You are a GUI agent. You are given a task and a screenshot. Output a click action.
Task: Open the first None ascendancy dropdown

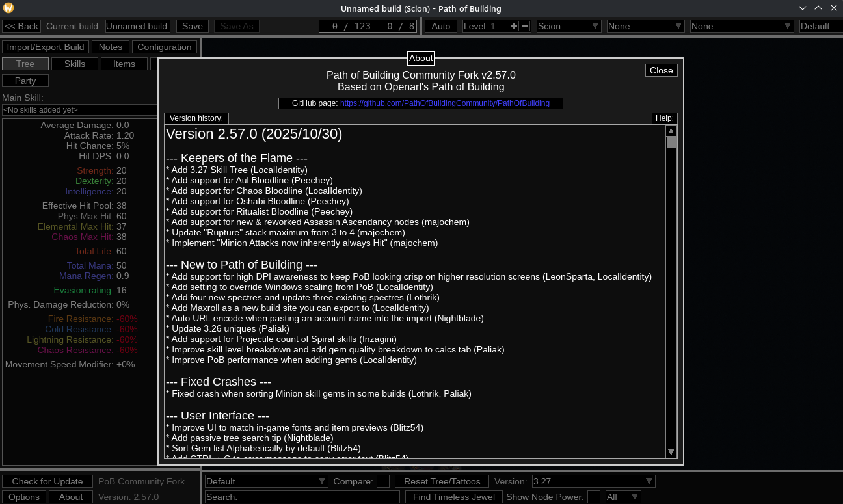[646, 26]
